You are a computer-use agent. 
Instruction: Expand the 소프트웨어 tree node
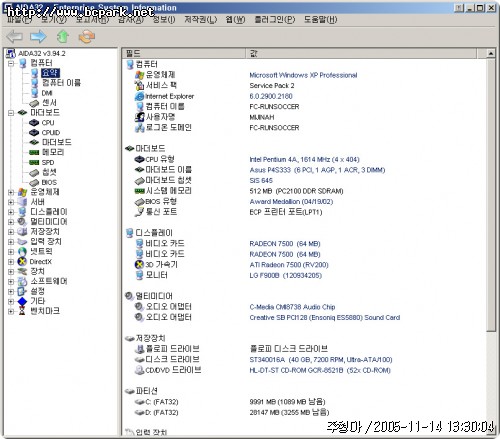[11, 282]
